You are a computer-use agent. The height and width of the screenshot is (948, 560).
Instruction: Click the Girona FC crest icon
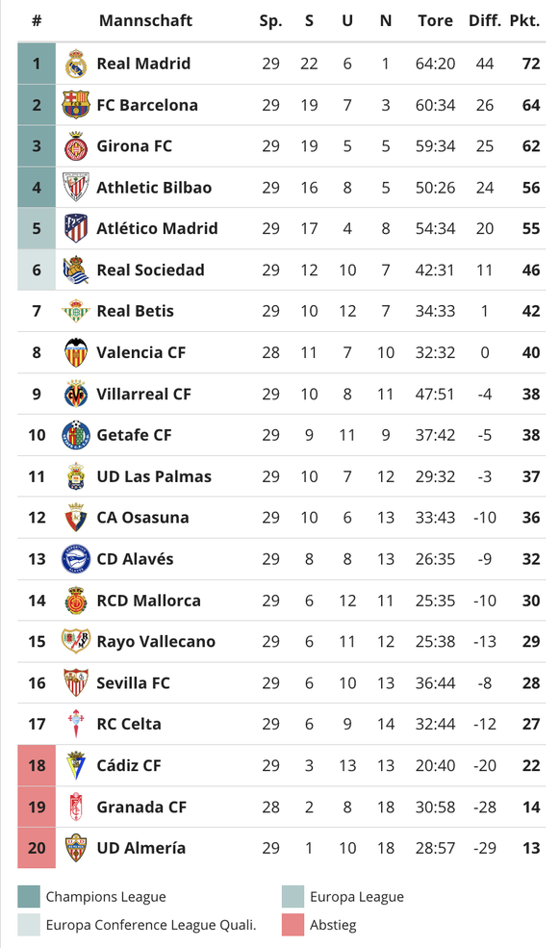pos(76,146)
